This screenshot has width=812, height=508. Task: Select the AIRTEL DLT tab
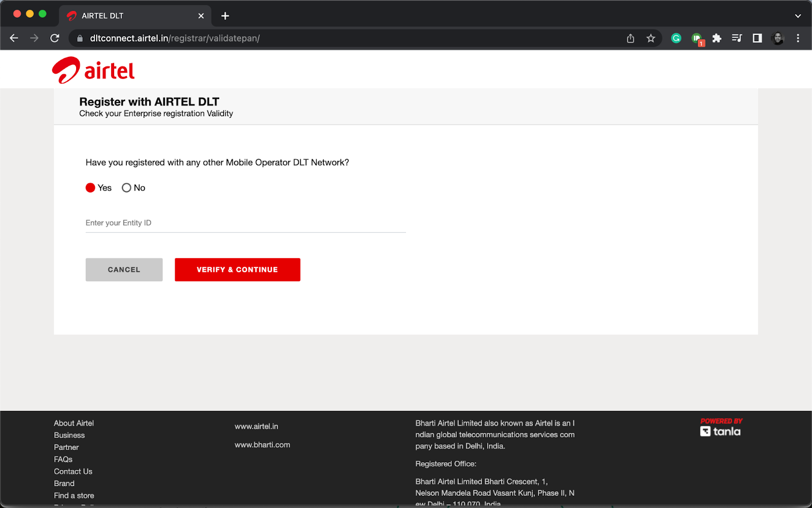click(135, 16)
